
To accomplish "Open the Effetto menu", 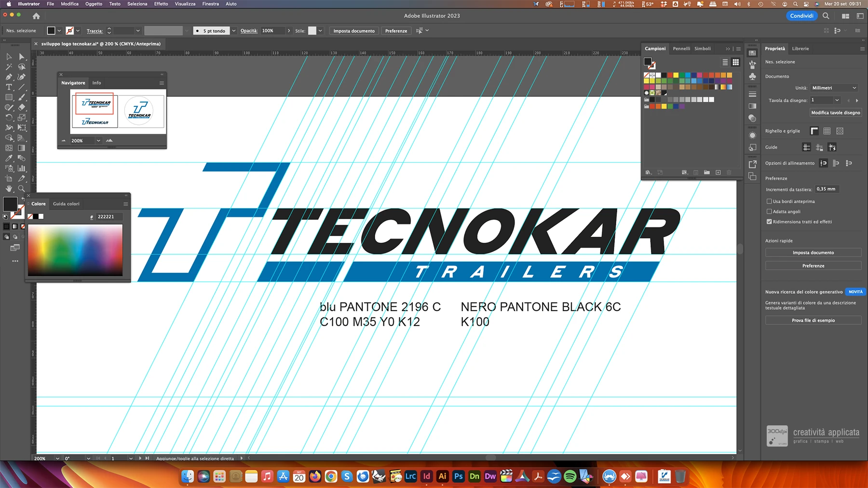I will point(161,4).
